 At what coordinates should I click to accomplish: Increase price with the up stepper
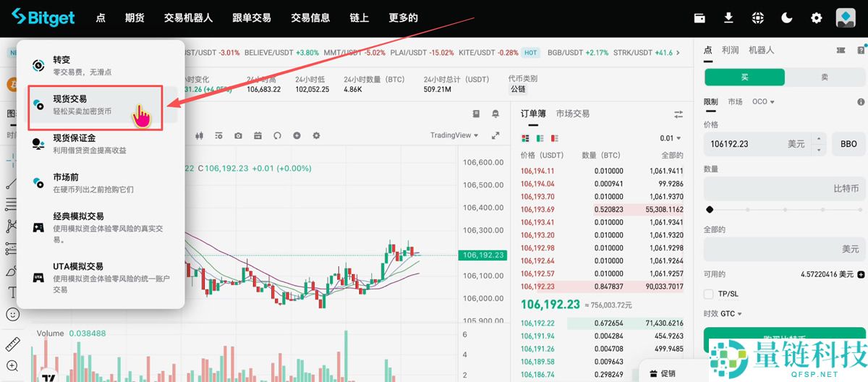[819, 139]
